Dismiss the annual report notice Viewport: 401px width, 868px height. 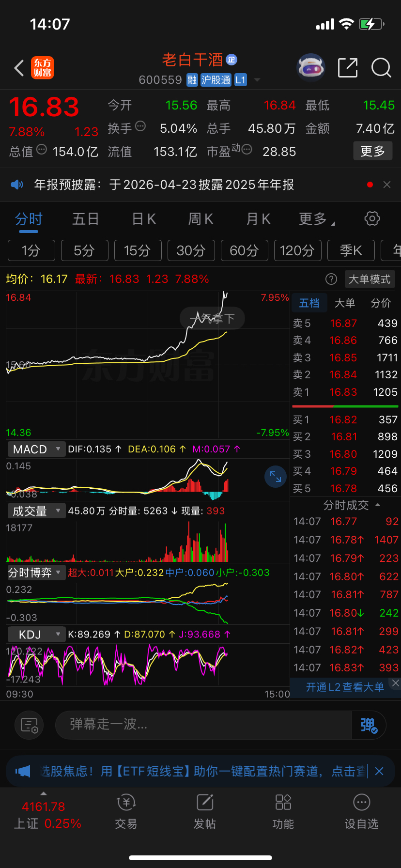click(387, 185)
